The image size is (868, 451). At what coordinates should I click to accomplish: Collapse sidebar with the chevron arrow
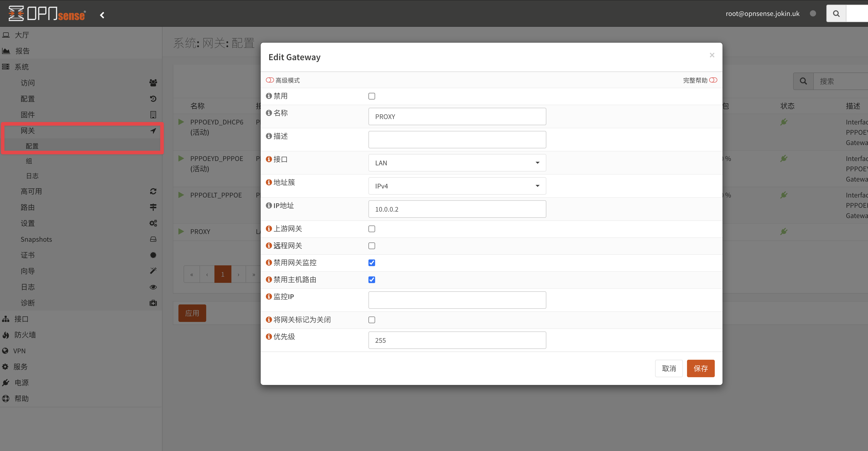(102, 15)
